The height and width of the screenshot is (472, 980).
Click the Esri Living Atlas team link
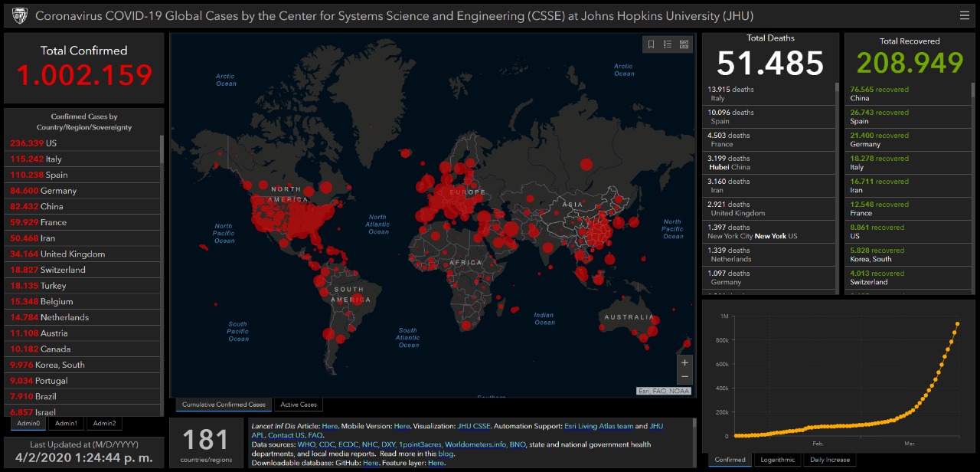click(599, 426)
